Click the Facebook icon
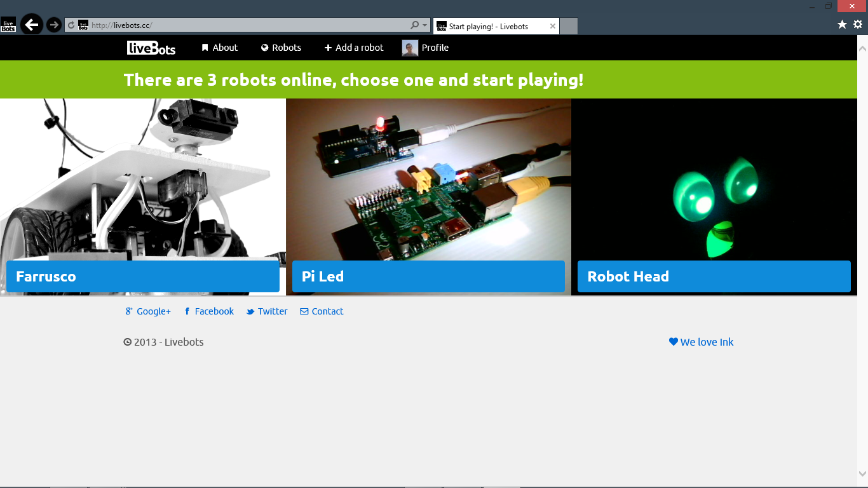The width and height of the screenshot is (868, 488). 186,311
